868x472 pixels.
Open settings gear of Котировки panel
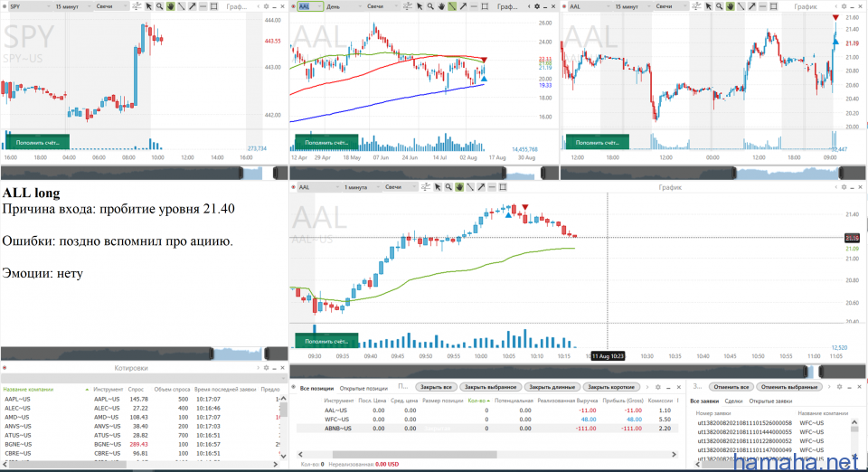pos(266,367)
